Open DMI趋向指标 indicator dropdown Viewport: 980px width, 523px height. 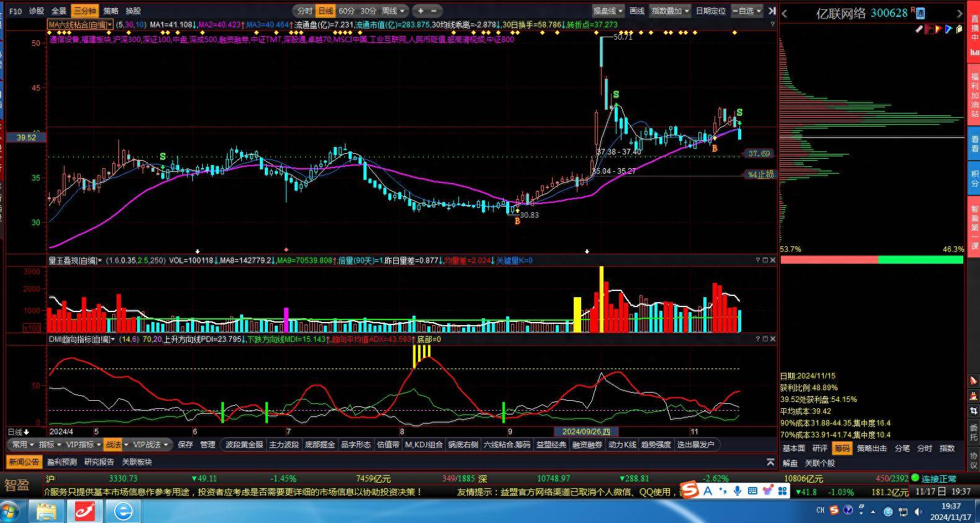point(82,339)
